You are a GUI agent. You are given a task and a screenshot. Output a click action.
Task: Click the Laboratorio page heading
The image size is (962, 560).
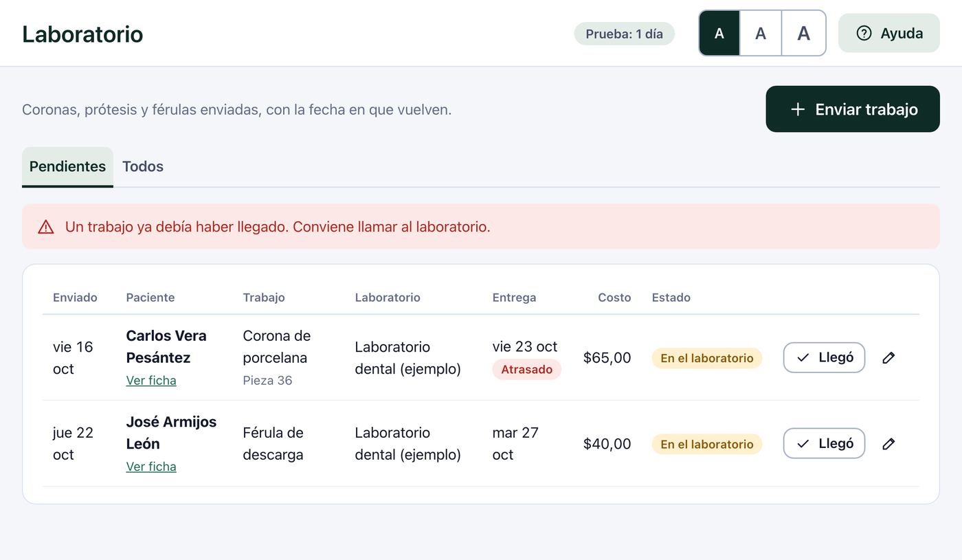click(82, 34)
